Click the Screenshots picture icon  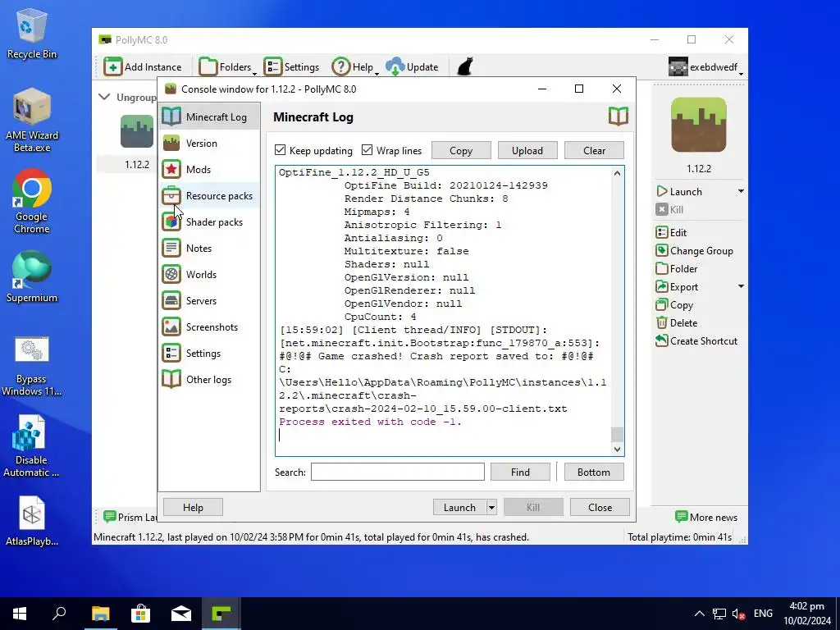tap(171, 326)
